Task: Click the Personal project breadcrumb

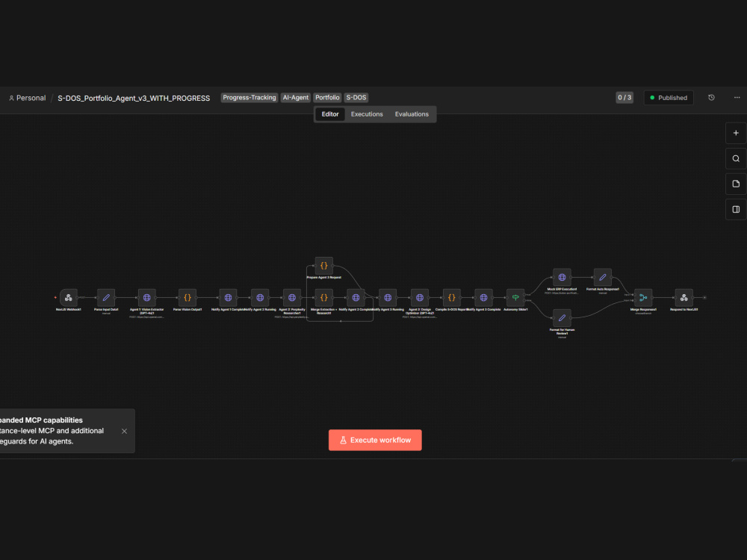Action: pos(27,98)
